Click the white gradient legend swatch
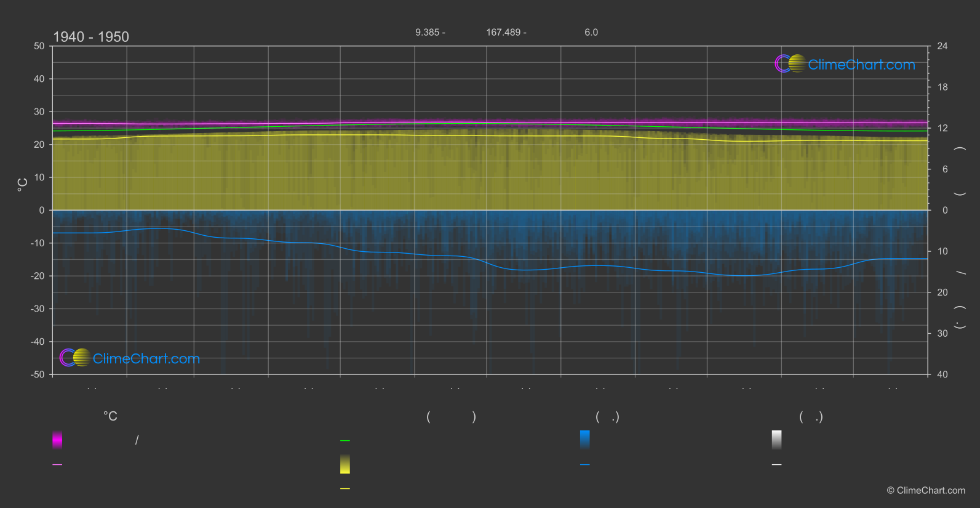 [777, 440]
